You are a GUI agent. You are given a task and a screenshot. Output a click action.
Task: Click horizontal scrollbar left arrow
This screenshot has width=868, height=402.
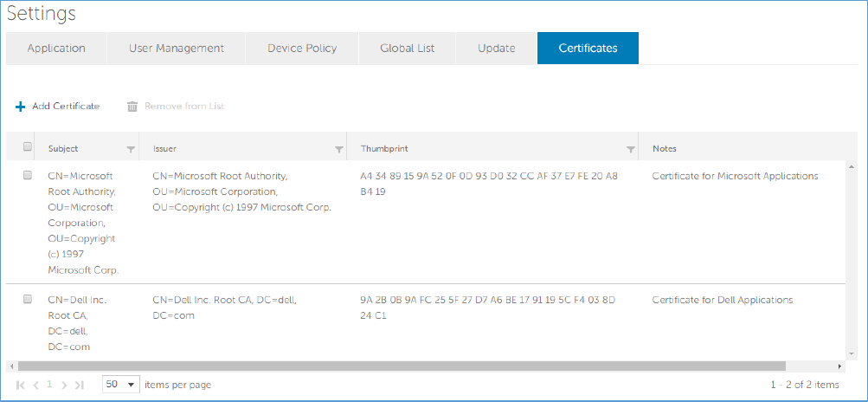(x=10, y=366)
